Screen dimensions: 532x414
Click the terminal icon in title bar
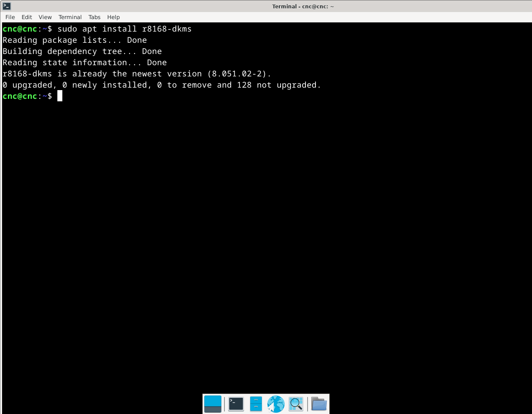point(7,6)
